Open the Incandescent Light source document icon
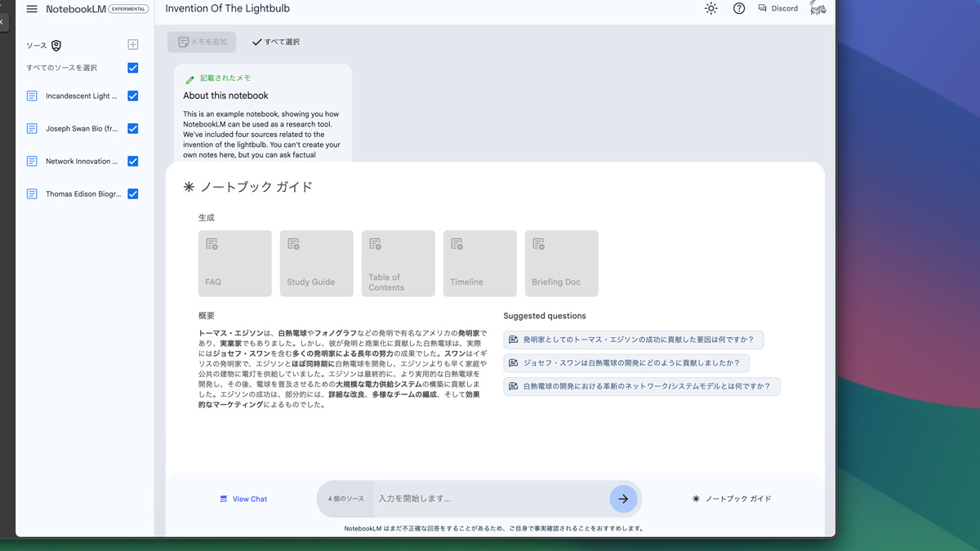Image resolution: width=980 pixels, height=551 pixels. click(x=32, y=96)
